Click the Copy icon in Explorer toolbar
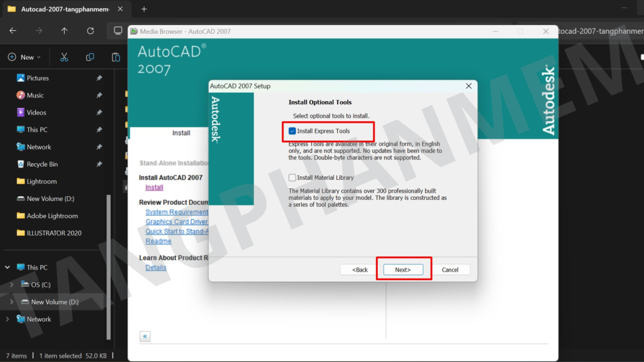The height and width of the screenshot is (362, 644). (x=90, y=57)
